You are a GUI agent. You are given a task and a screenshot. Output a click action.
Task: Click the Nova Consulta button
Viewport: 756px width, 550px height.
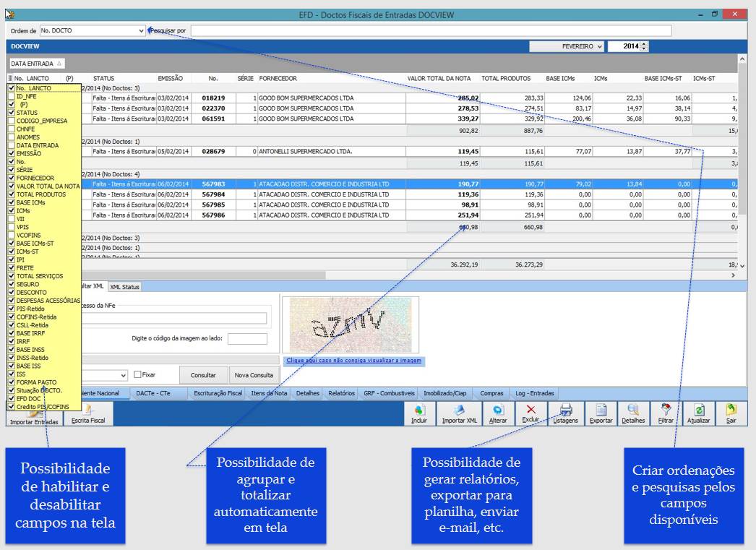pos(254,375)
